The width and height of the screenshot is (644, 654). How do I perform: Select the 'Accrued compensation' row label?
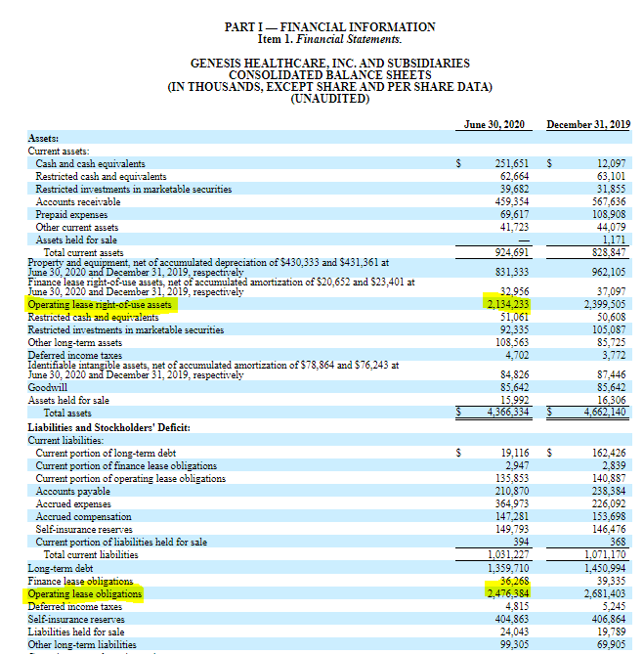point(83,517)
